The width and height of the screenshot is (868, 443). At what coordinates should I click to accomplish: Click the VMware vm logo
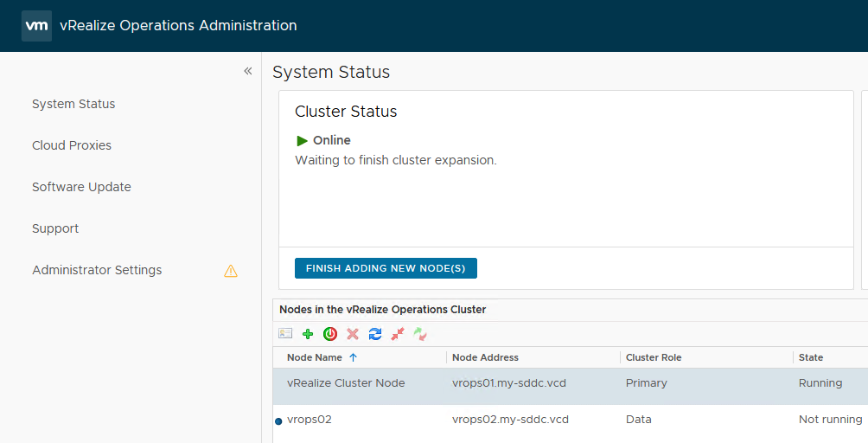click(x=36, y=26)
